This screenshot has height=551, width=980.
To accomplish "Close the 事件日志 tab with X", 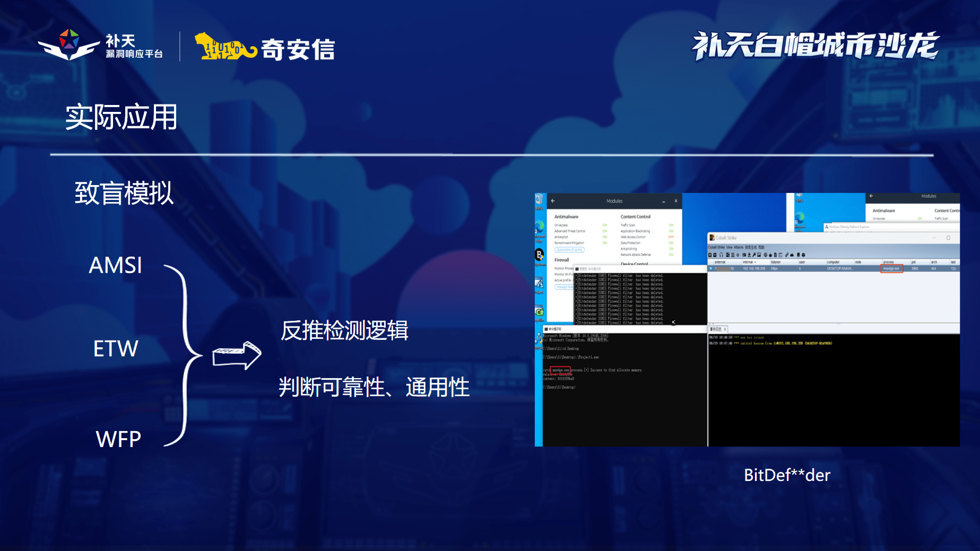I will coord(725,329).
